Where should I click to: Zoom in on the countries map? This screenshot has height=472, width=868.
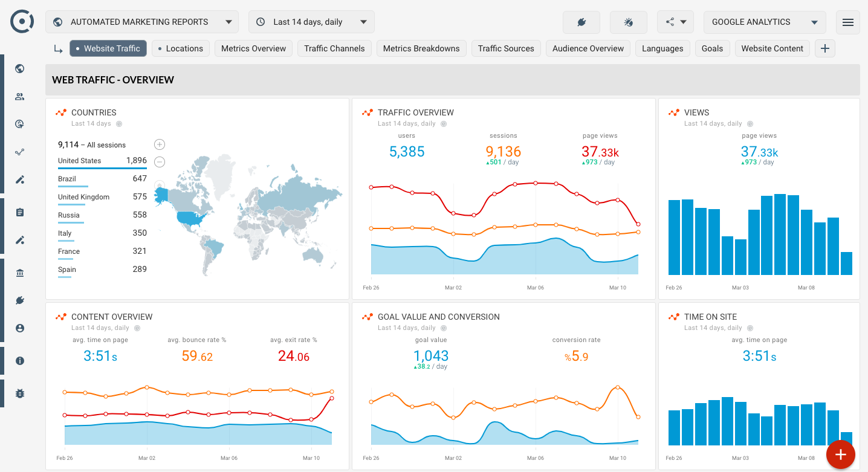point(160,144)
